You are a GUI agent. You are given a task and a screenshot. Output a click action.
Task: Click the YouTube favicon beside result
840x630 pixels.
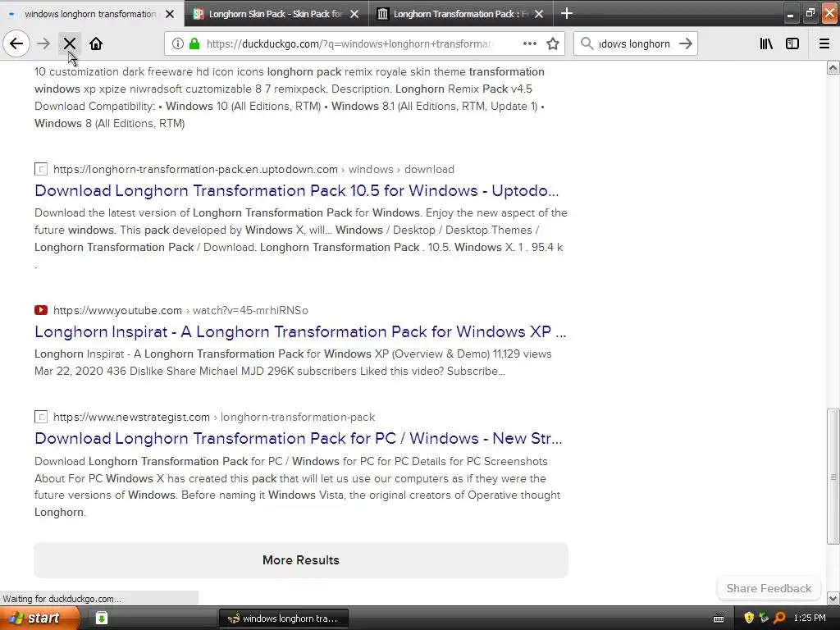(41, 310)
